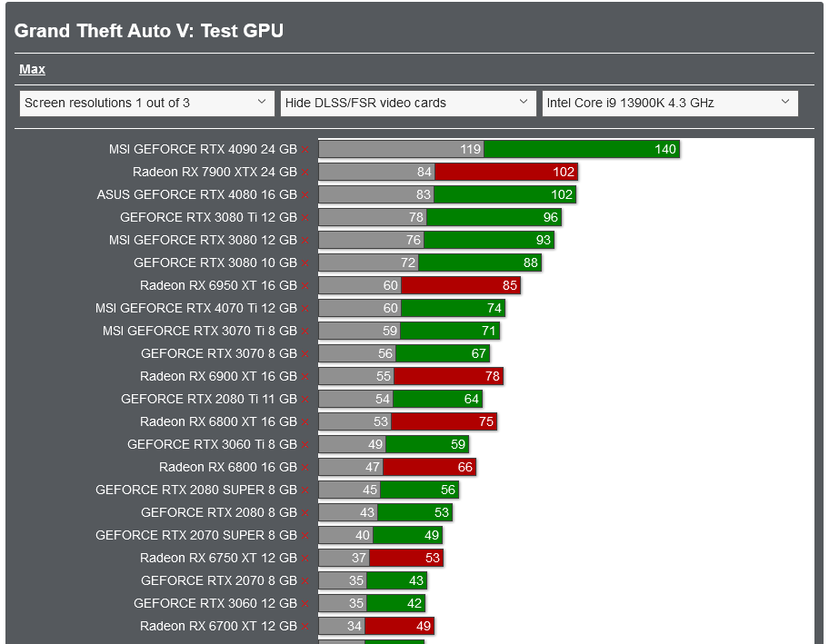Screen dimensions: 829x644
Task: Click the red X beside GEFORCE RTX 3080 Ti
Action: click(x=305, y=217)
